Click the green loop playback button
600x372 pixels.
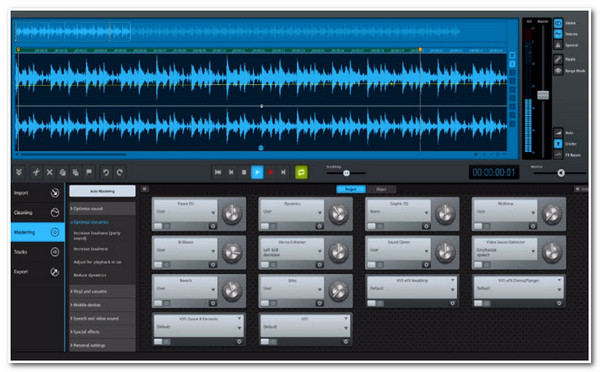coord(301,172)
